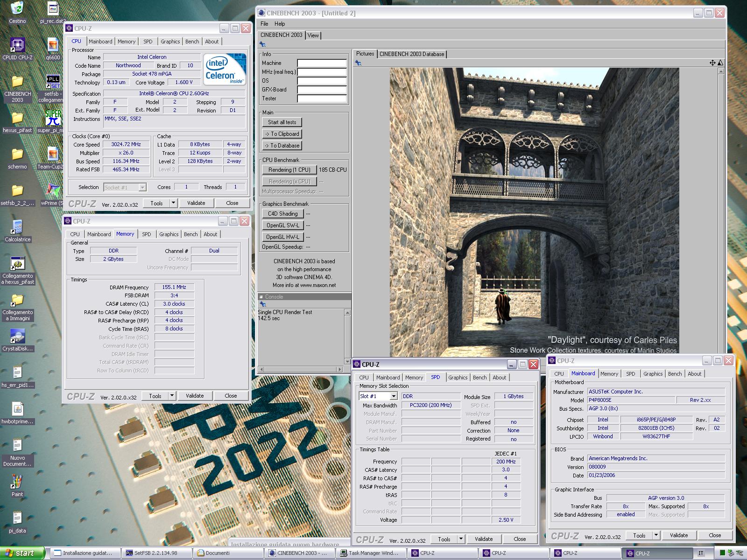The image size is (747, 560).
Task: Open the Help menu in CINEBENCH
Action: click(280, 24)
